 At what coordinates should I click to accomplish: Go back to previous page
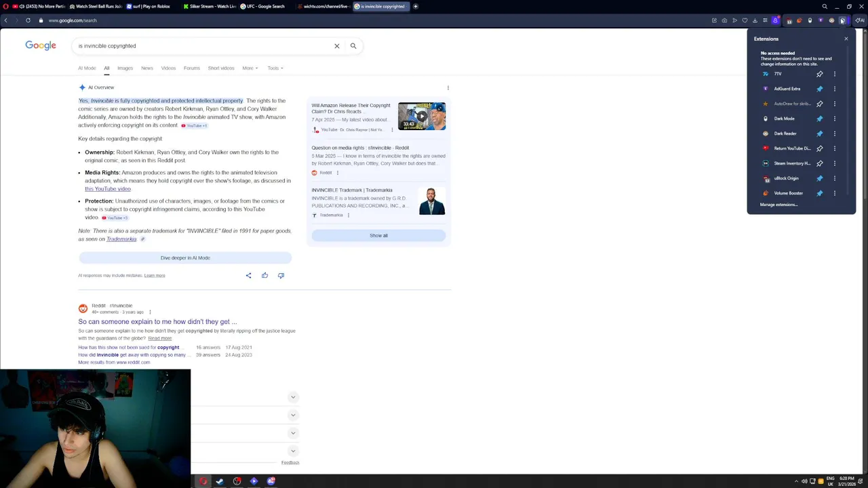(x=5, y=20)
